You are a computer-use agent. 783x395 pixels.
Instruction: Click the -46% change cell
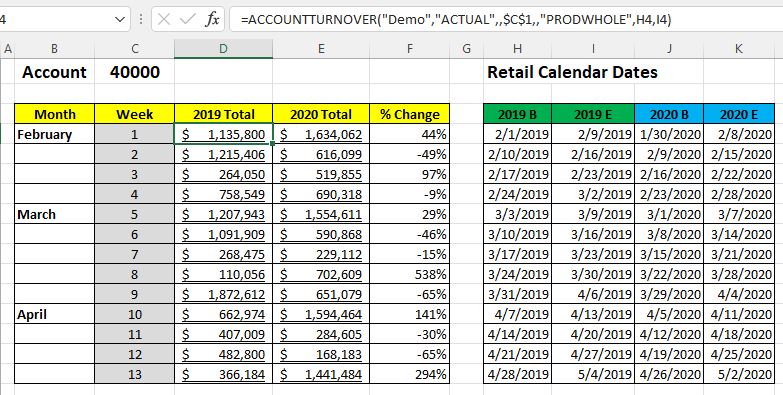pos(410,234)
